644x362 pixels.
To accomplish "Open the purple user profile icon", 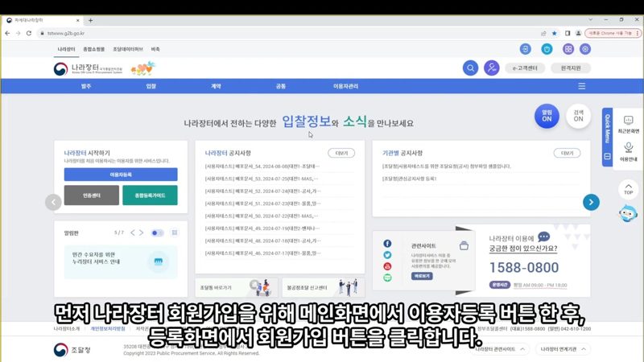I will (491, 68).
